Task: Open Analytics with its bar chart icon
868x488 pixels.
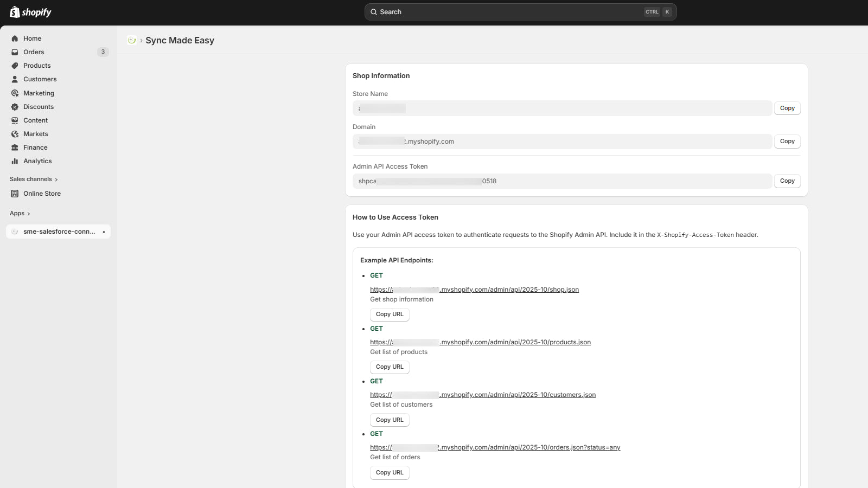Action: pos(15,160)
